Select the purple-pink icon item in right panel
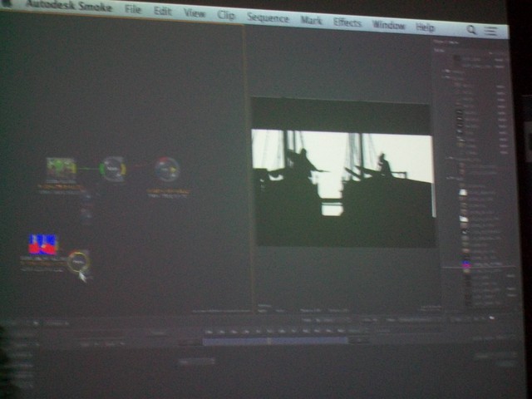This screenshot has width=532, height=399. (x=465, y=266)
